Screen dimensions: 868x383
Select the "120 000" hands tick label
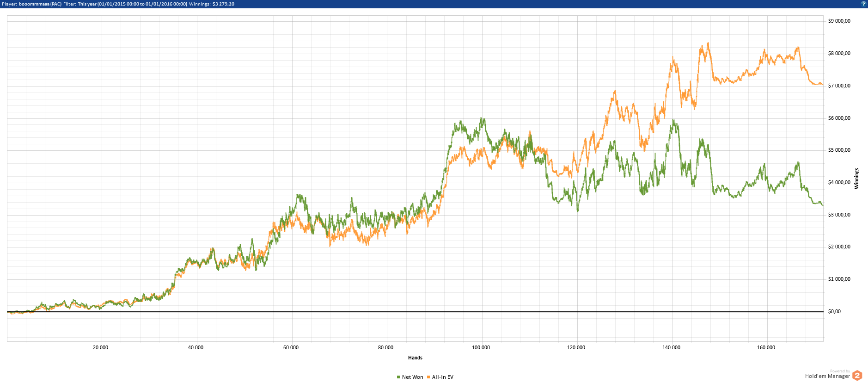point(576,347)
